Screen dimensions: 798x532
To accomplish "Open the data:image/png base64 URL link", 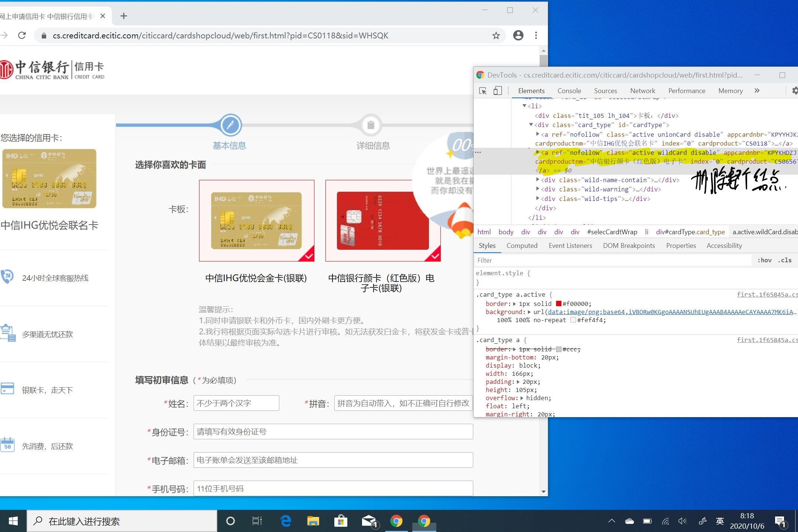I will coord(672,312).
